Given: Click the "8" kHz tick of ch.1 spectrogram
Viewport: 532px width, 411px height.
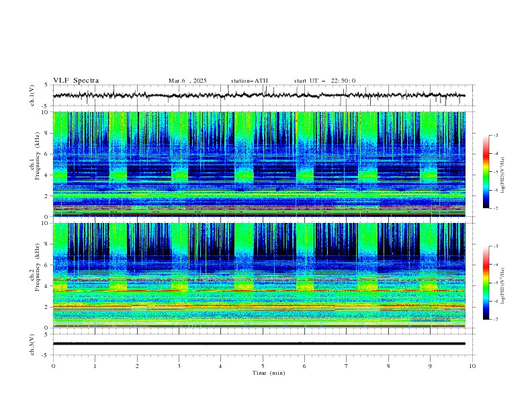Looking at the screenshot, I should point(48,133).
